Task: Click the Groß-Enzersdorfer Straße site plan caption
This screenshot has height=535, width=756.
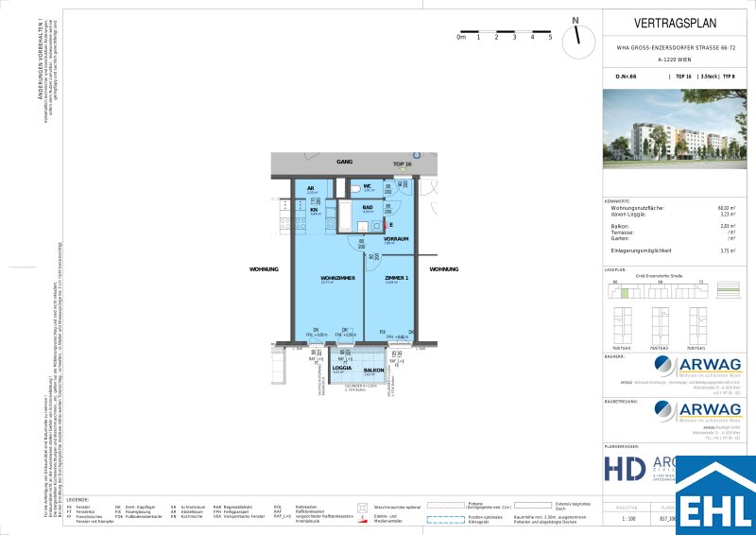Action: click(x=659, y=276)
